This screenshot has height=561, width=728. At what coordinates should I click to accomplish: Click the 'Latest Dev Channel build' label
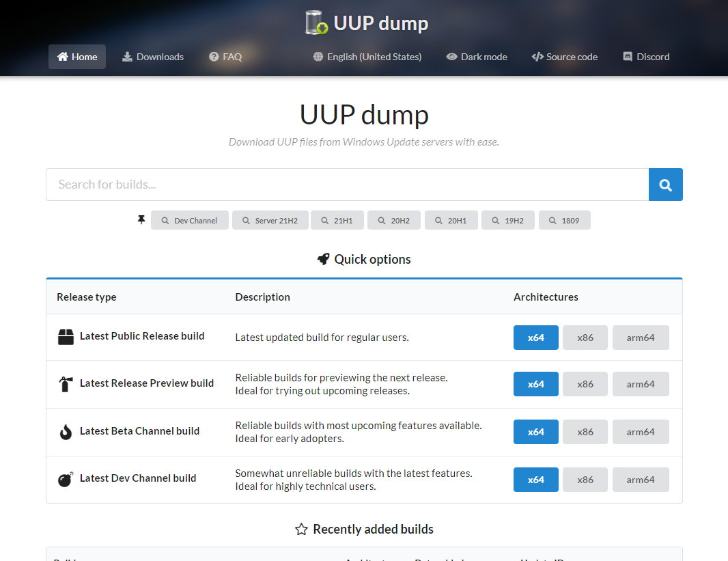(138, 478)
